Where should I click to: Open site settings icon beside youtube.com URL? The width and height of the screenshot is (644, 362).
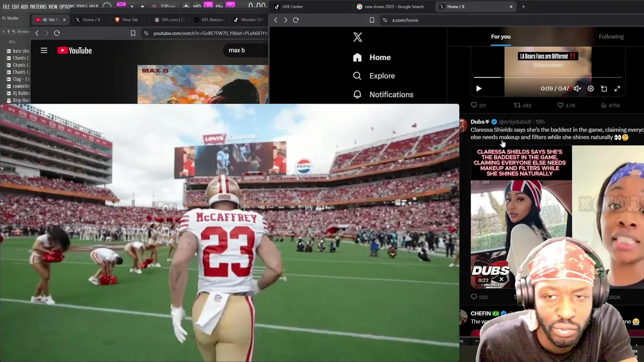(x=146, y=33)
